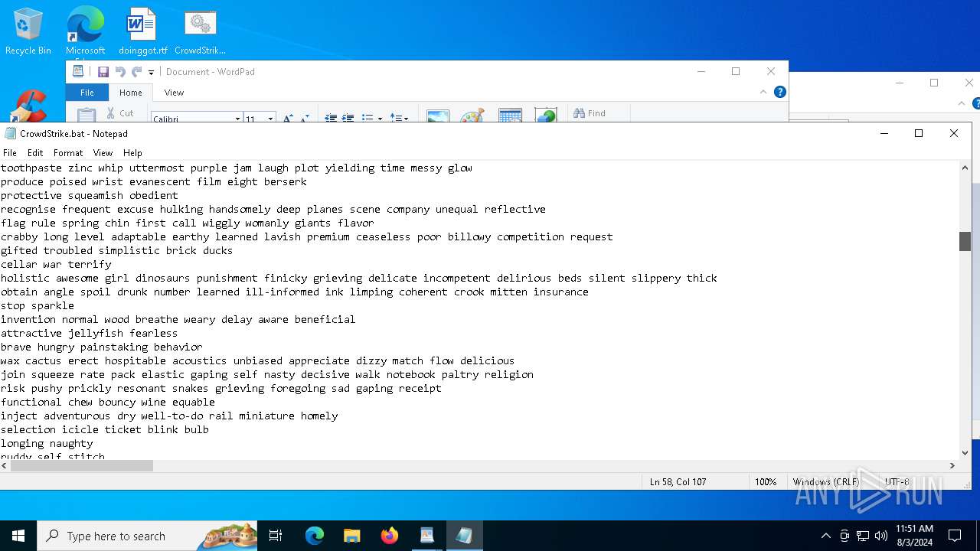Open Firefox from the taskbar
The height and width of the screenshot is (551, 980).
(x=390, y=536)
